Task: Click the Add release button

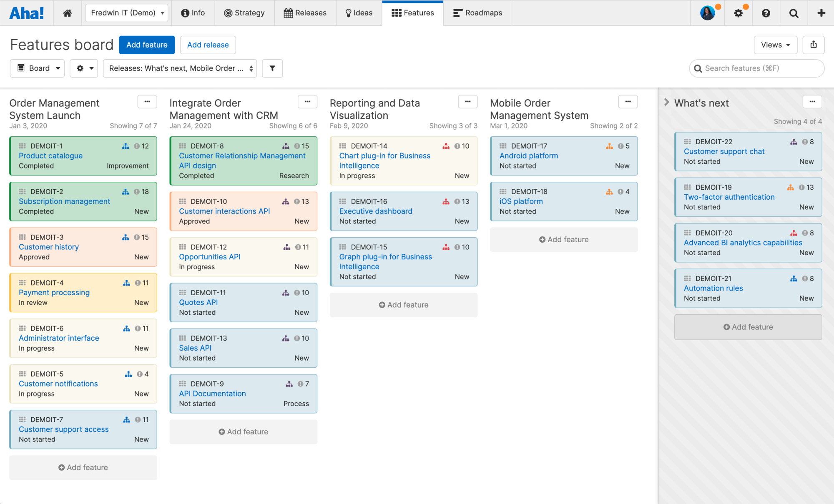Action: point(208,45)
